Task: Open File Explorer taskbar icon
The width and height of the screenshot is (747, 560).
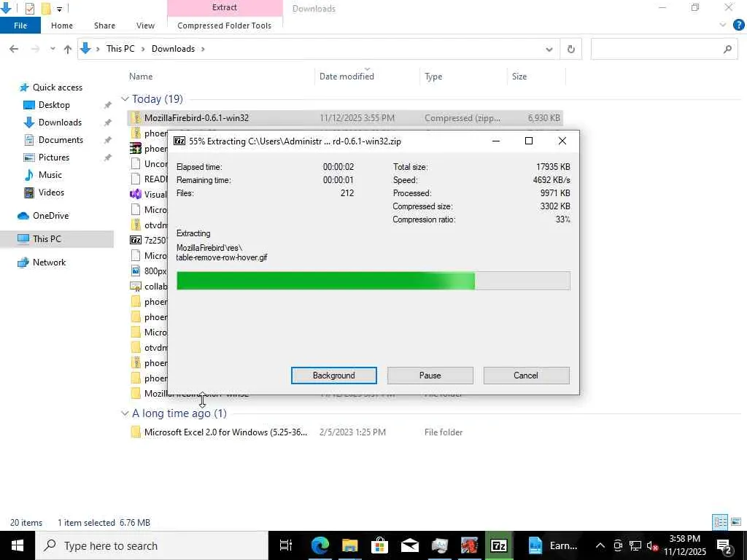Action: [x=350, y=545]
